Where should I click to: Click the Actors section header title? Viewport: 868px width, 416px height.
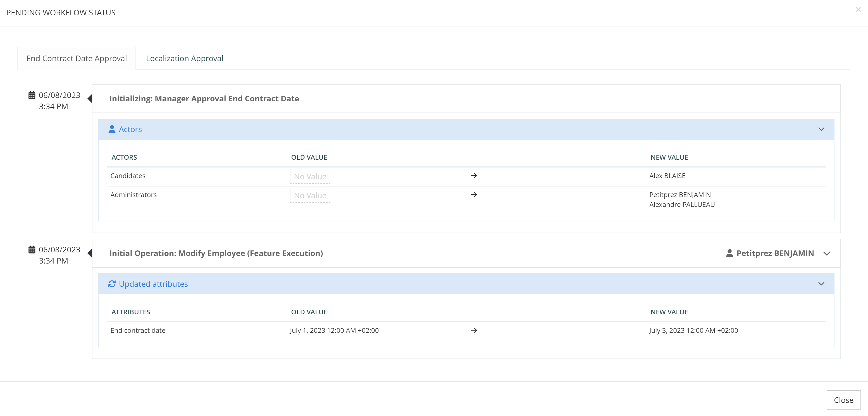(x=130, y=129)
